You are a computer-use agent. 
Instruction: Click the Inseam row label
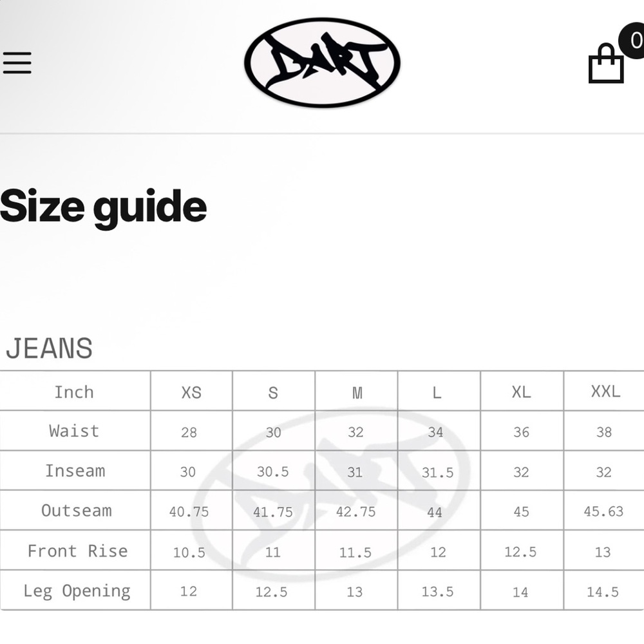click(x=75, y=471)
